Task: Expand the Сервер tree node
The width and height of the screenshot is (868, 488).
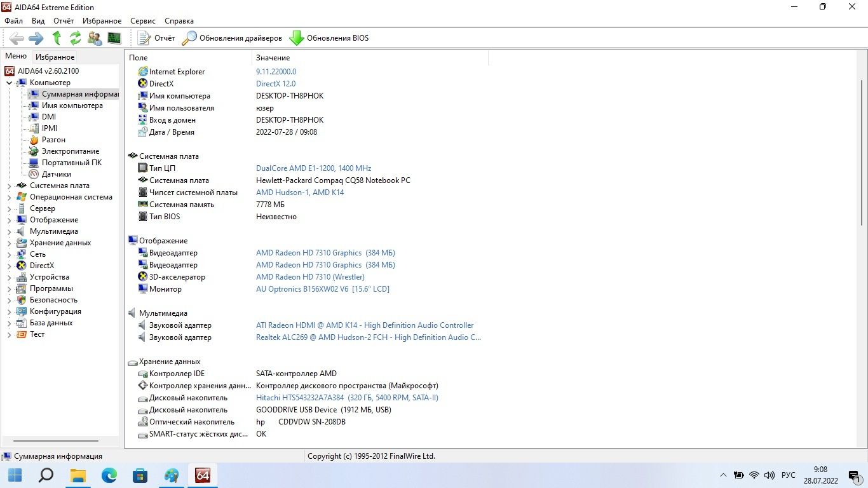Action: [x=9, y=208]
